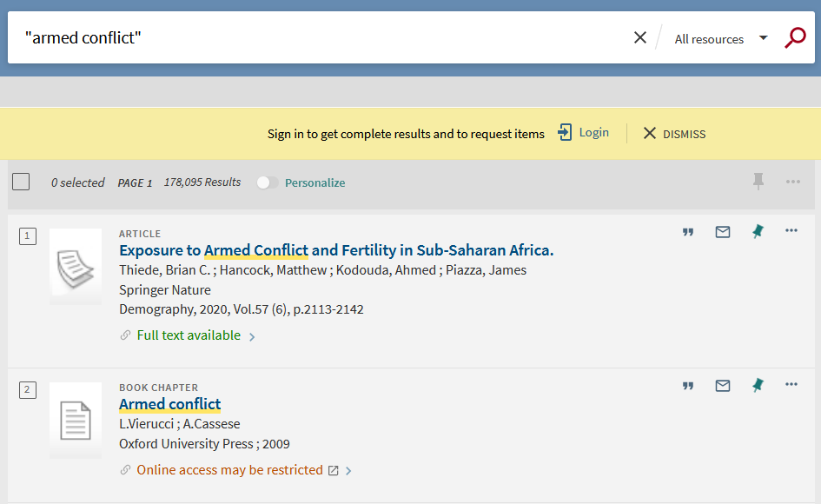Click the red search magnifier icon
Image resolution: width=821 pixels, height=504 pixels.
pyautogui.click(x=795, y=37)
